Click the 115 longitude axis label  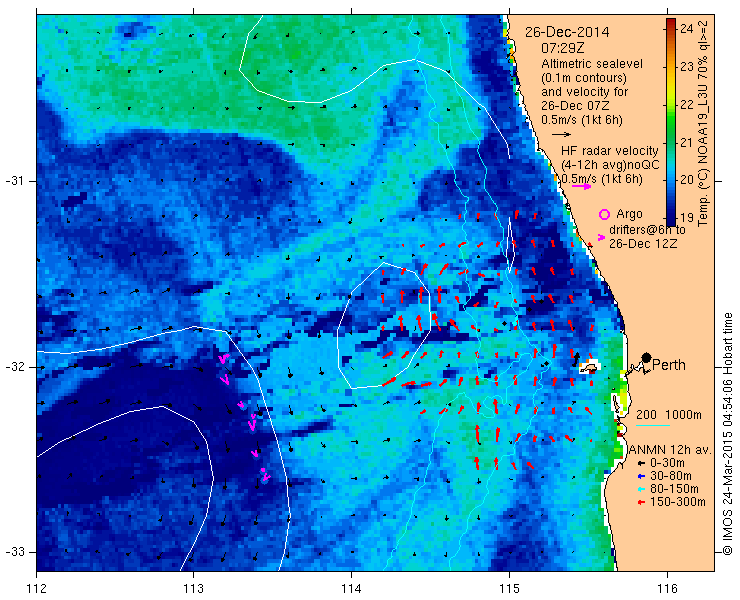509,589
